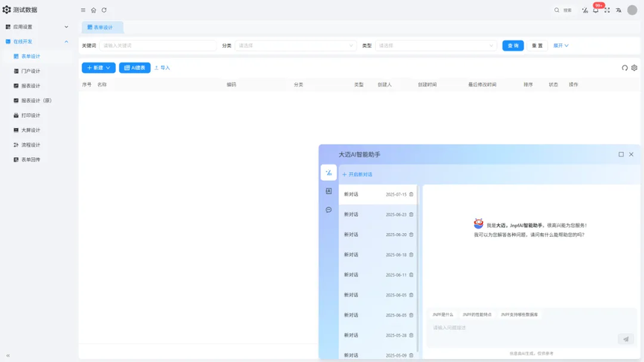Open the 分类 dropdown selector
Viewport: 644px width, 362px height.
pyautogui.click(x=295, y=45)
